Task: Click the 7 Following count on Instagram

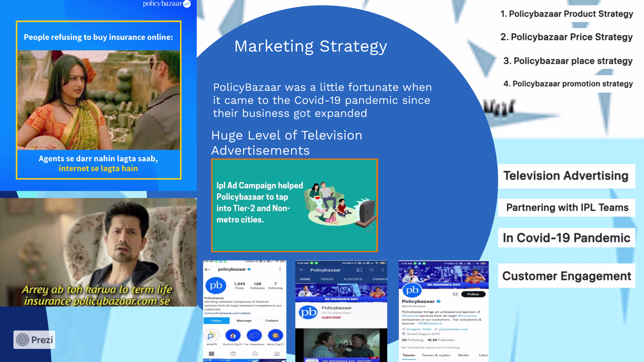Action: pyautogui.click(x=275, y=286)
